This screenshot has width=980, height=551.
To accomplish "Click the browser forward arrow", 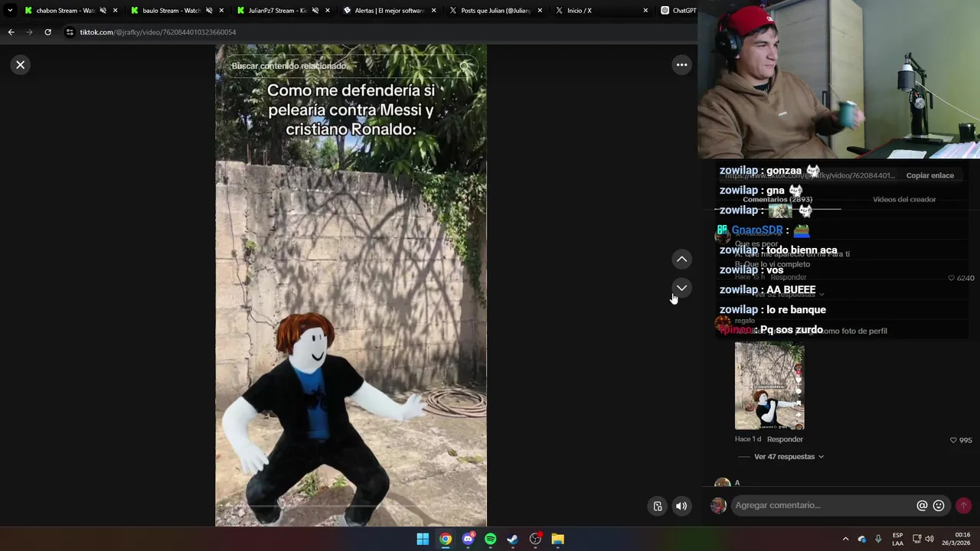I will pos(29,32).
